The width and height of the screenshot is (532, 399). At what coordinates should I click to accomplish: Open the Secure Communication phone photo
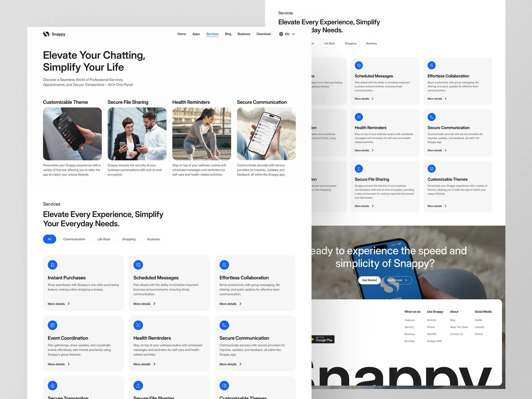point(266,134)
